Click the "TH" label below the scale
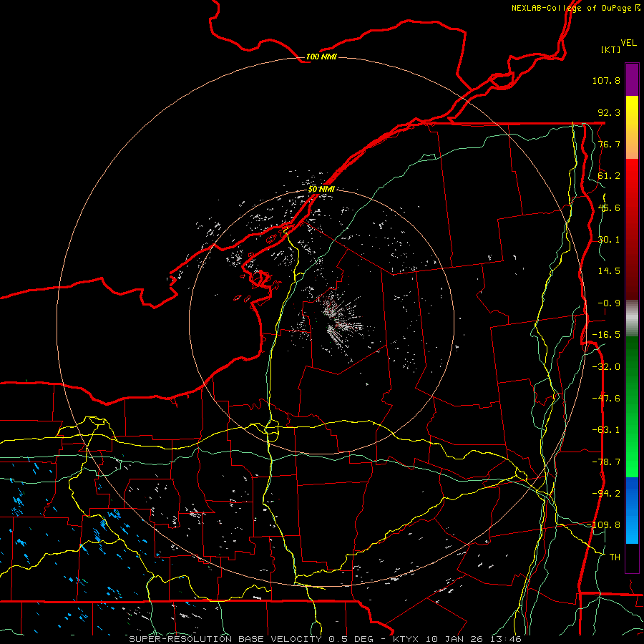The width and height of the screenshot is (644, 644). [x=615, y=557]
